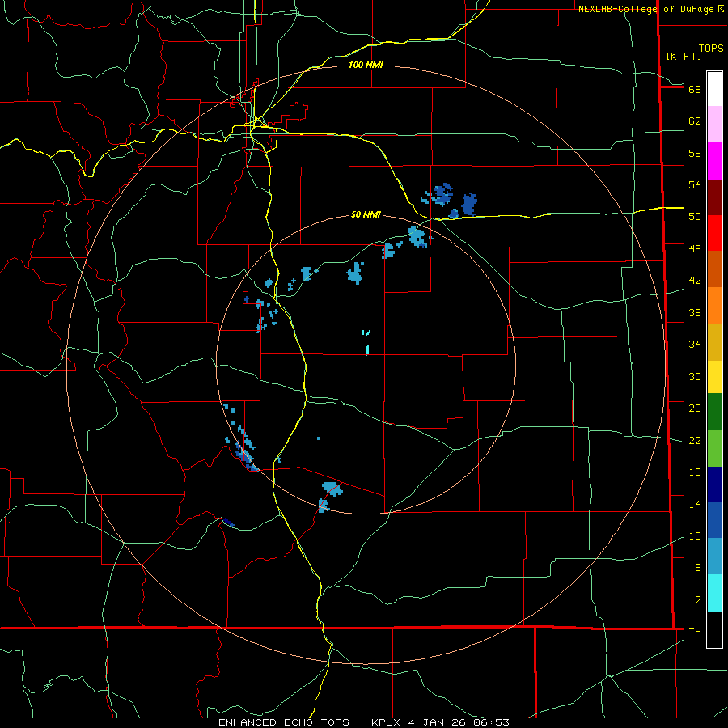Viewport: 728px width, 728px height.
Task: Pick the yellow legend color block
Action: pyautogui.click(x=714, y=377)
